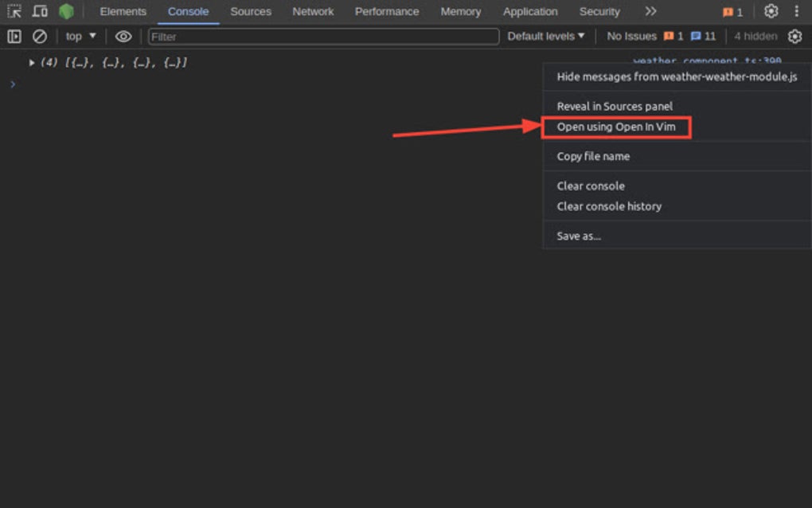Switch to the Console tab

pyautogui.click(x=188, y=11)
